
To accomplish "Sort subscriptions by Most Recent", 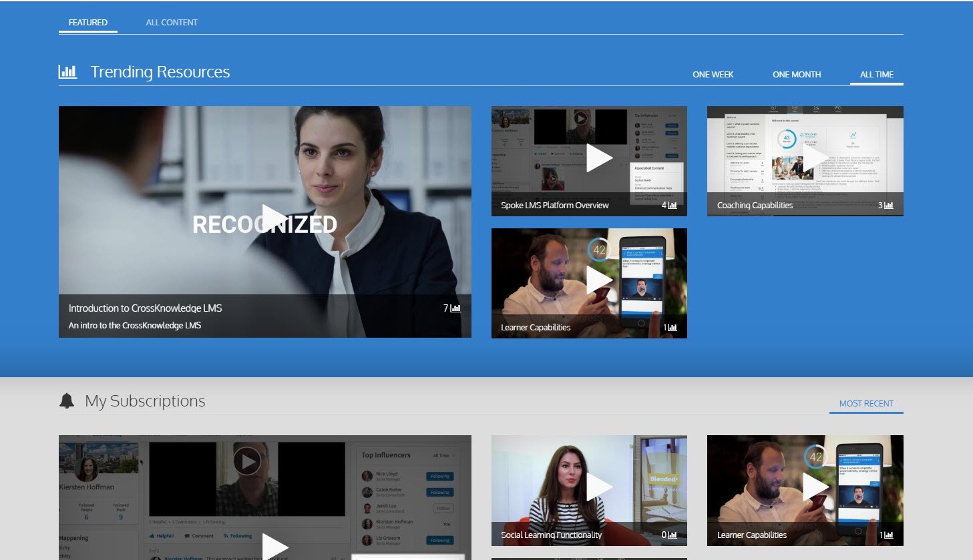I will point(865,404).
